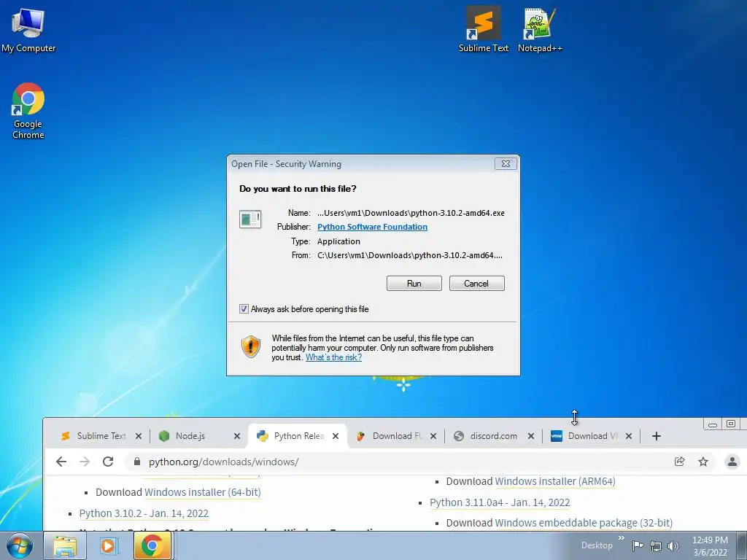Screen dimensions: 747x560
Task: Expand the Desktop toolbar chevron
Action: pos(622,539)
